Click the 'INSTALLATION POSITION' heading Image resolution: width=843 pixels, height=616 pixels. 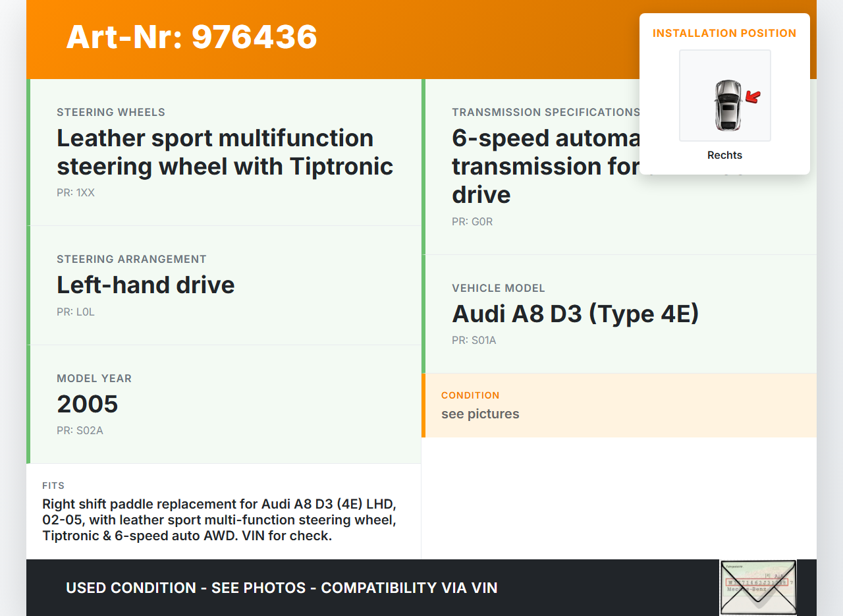coord(724,33)
